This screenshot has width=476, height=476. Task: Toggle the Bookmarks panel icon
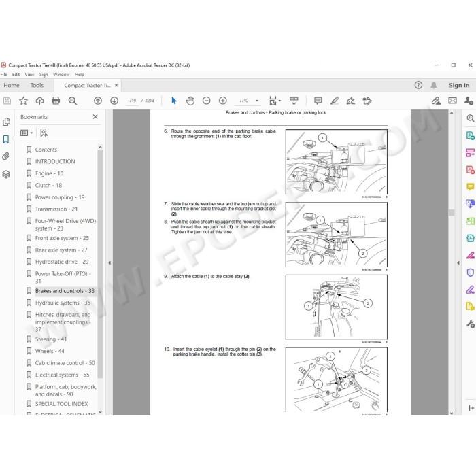[x=6, y=139]
